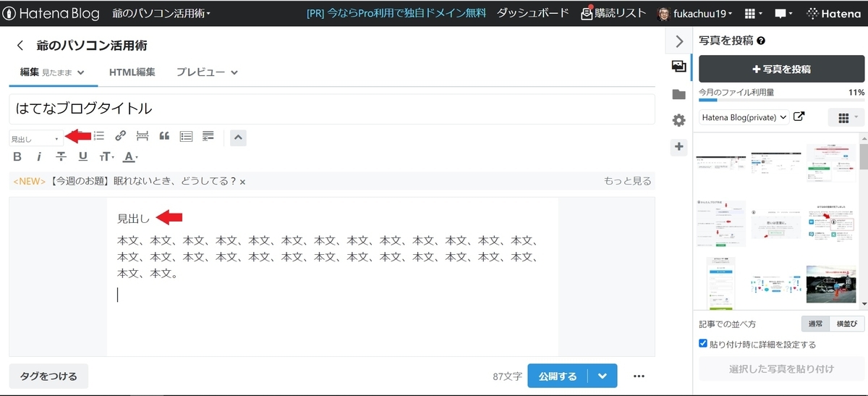Switch to the HTML編集 tab
Viewport: 868px width, 396px height.
point(132,72)
